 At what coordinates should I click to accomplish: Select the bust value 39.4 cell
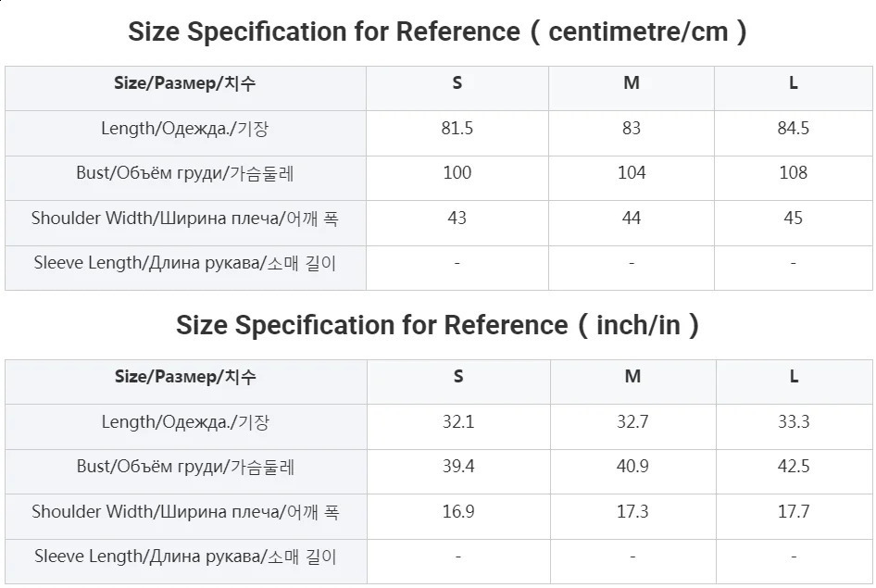(x=458, y=467)
